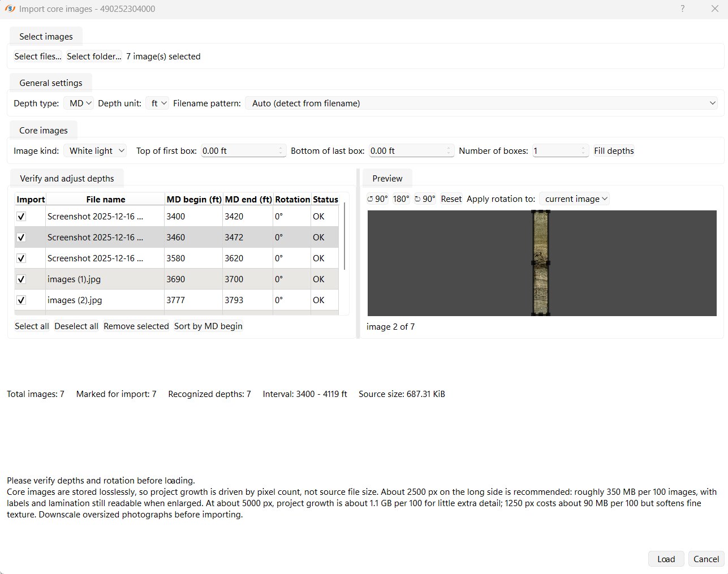The width and height of the screenshot is (728, 574).
Task: Click the Bottom of last box field
Action: [x=411, y=151]
